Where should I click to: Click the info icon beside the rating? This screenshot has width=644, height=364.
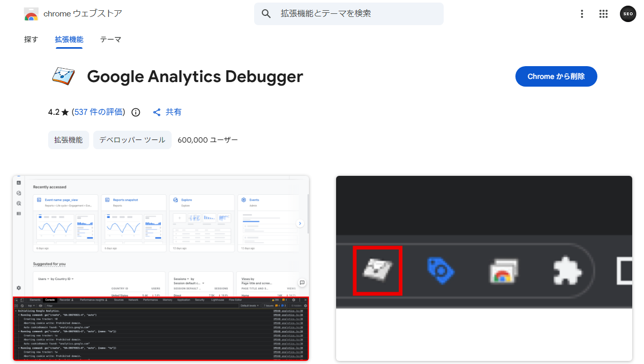[x=135, y=112]
